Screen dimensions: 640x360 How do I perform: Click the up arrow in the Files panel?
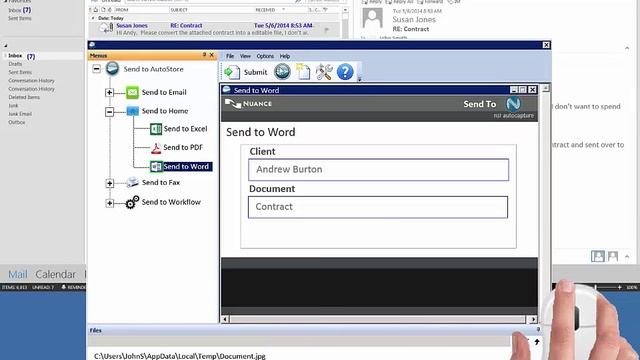click(x=537, y=342)
